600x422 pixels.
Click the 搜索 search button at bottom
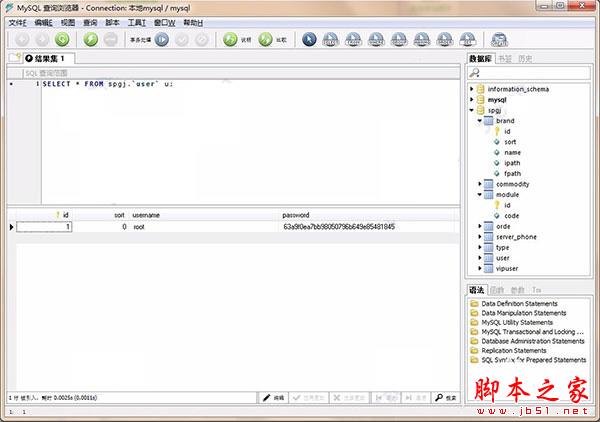point(446,398)
